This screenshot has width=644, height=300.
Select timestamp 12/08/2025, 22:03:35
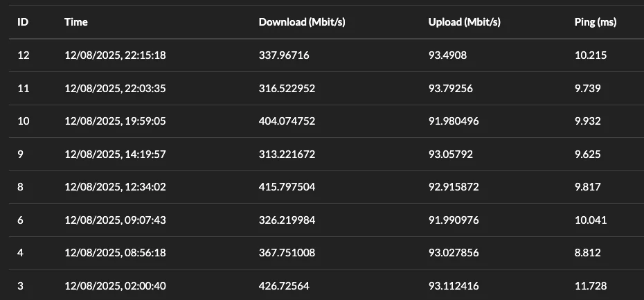(x=115, y=89)
